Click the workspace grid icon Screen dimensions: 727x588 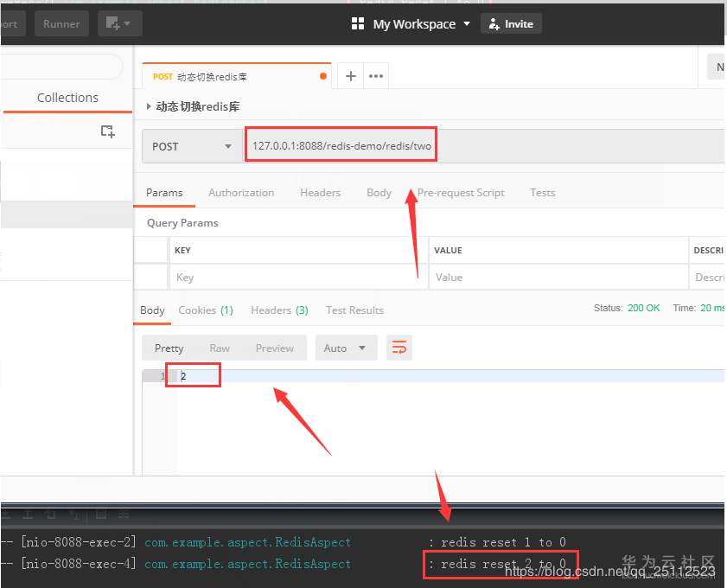(x=358, y=23)
